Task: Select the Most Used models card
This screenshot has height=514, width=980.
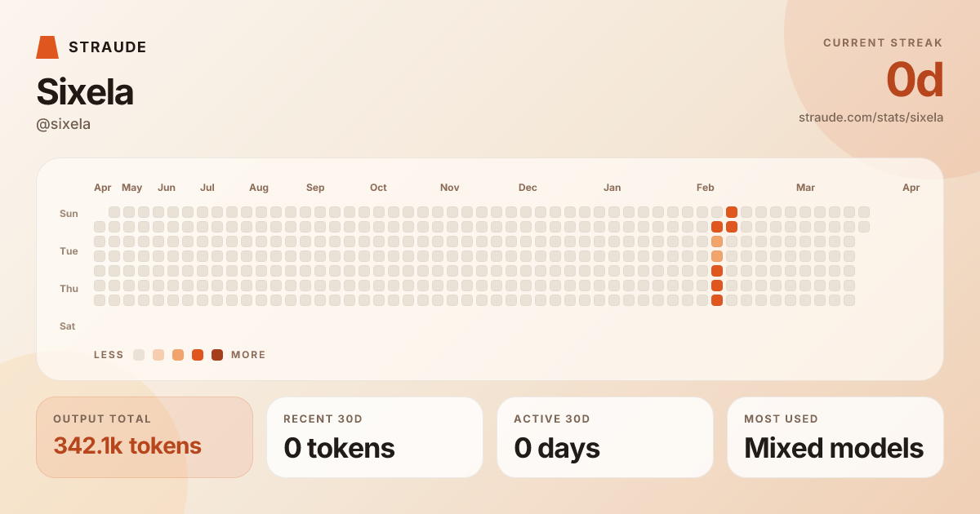Action: click(835, 437)
